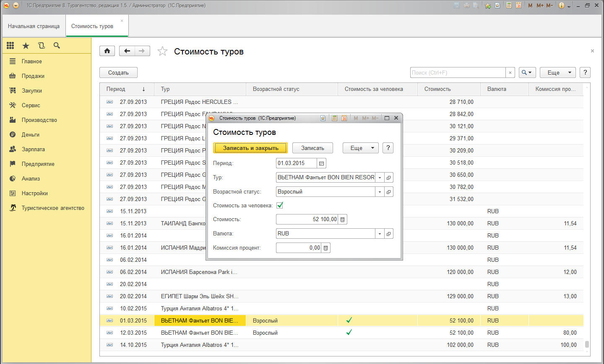Focus the Стоимость amount field

click(x=307, y=219)
